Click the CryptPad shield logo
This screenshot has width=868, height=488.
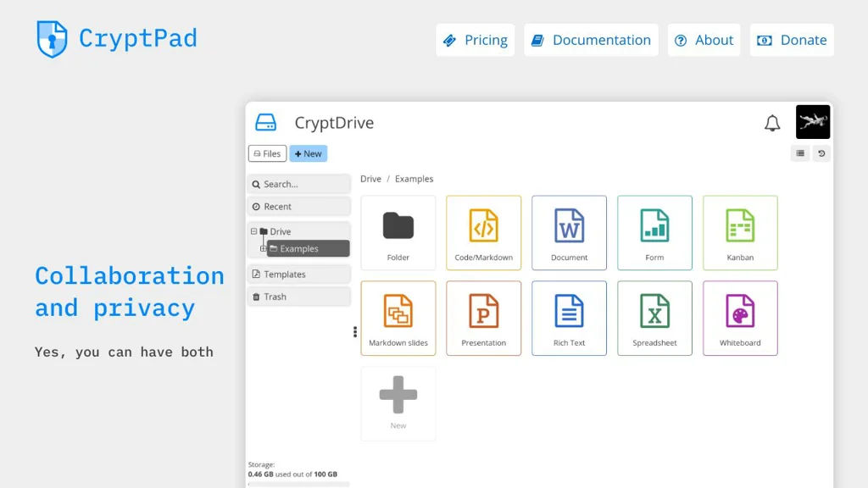pyautogui.click(x=52, y=39)
